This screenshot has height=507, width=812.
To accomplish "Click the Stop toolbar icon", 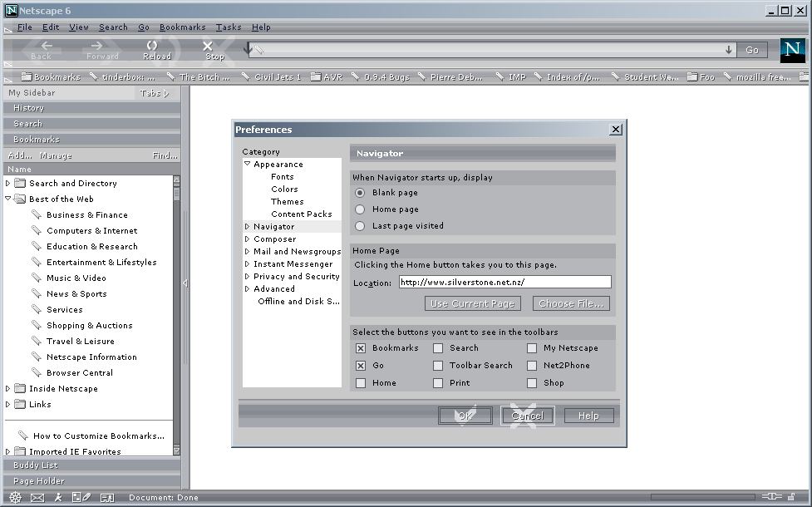I will 208,46.
